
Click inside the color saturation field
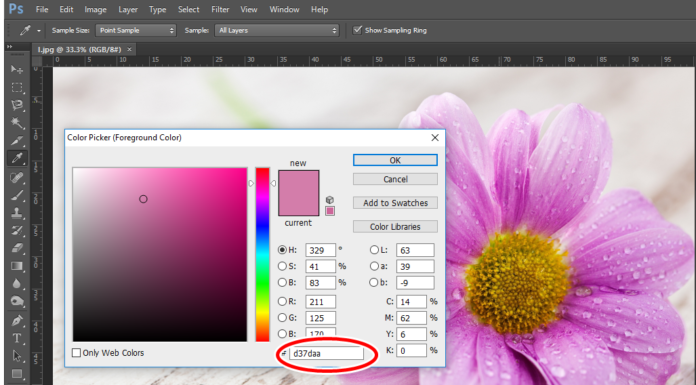160,254
